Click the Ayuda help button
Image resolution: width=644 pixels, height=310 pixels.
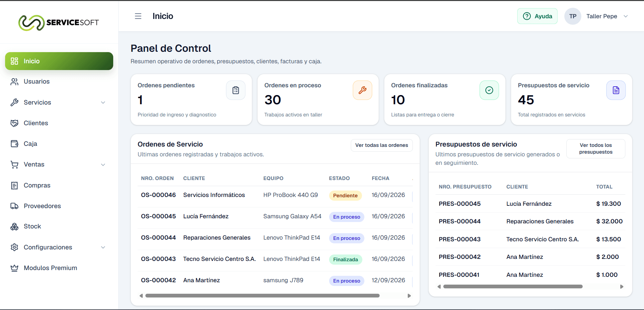(x=537, y=16)
